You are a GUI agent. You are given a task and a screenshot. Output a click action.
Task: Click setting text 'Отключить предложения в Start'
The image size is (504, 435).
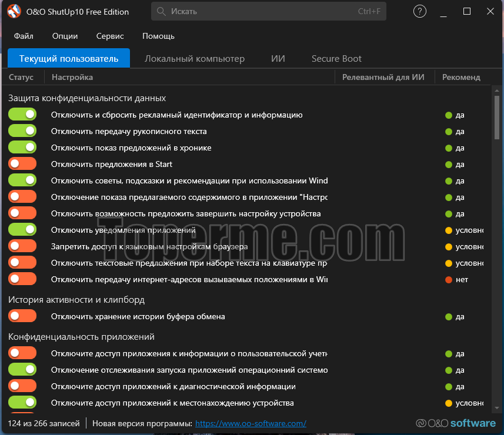tap(112, 164)
